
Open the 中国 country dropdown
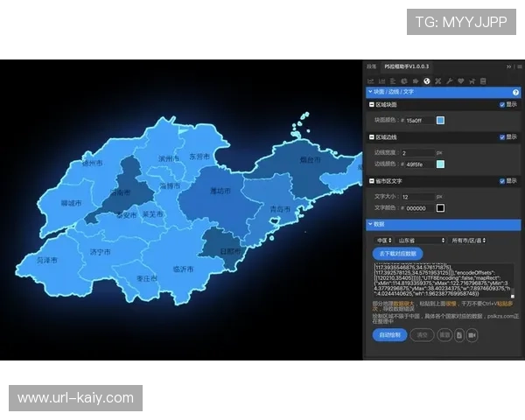click(383, 240)
